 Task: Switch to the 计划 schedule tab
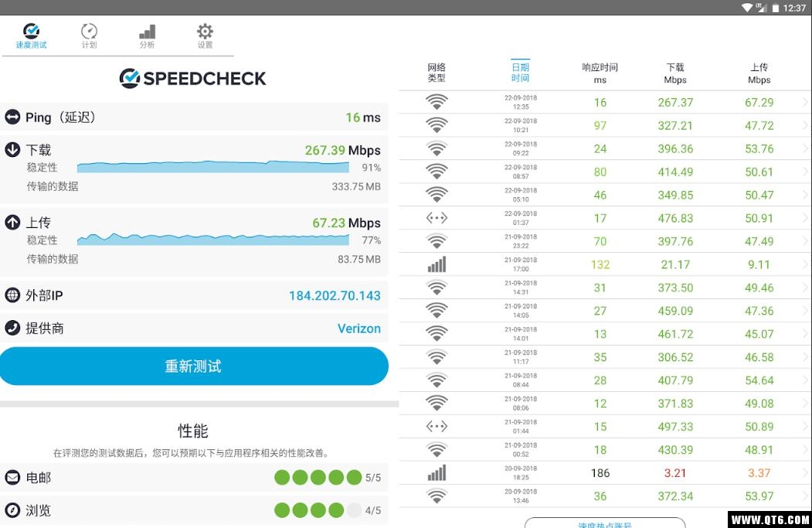coord(89,36)
